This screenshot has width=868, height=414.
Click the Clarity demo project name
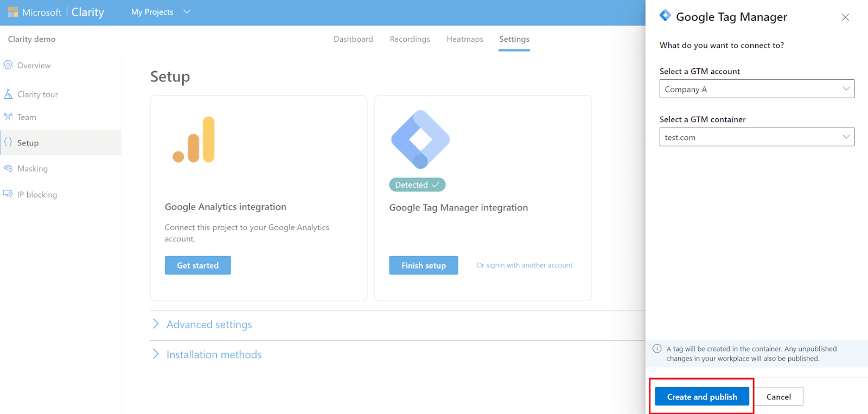(31, 39)
